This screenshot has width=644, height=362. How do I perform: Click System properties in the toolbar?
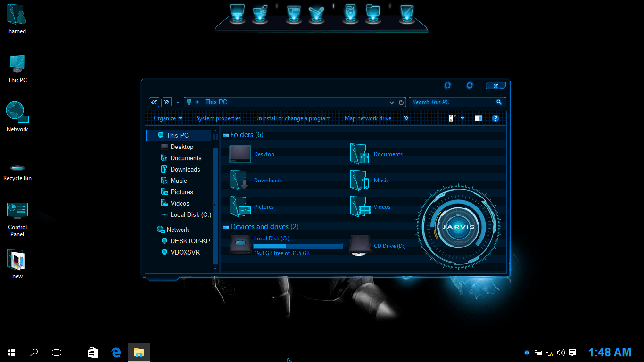click(x=219, y=118)
